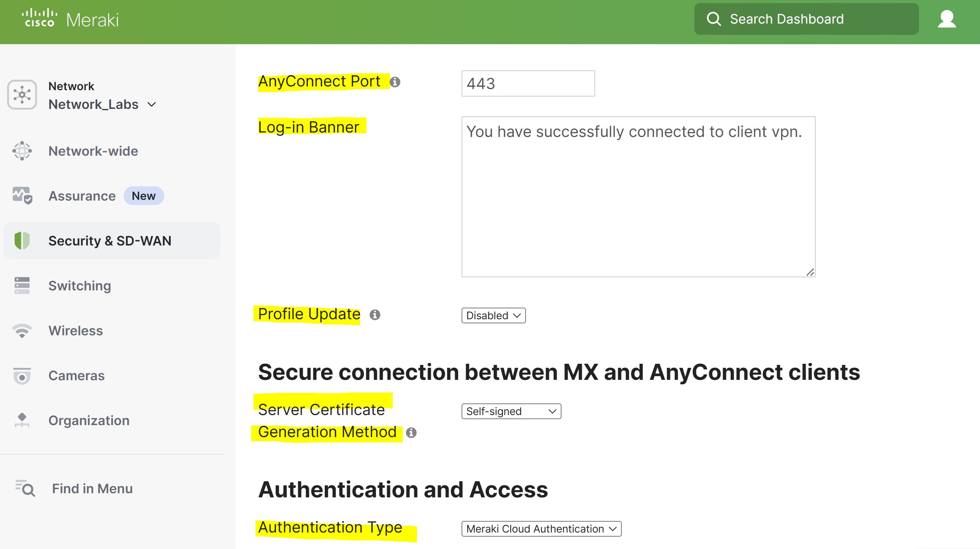980x549 pixels.
Task: Click the Network selector hub icon
Action: pos(22,95)
